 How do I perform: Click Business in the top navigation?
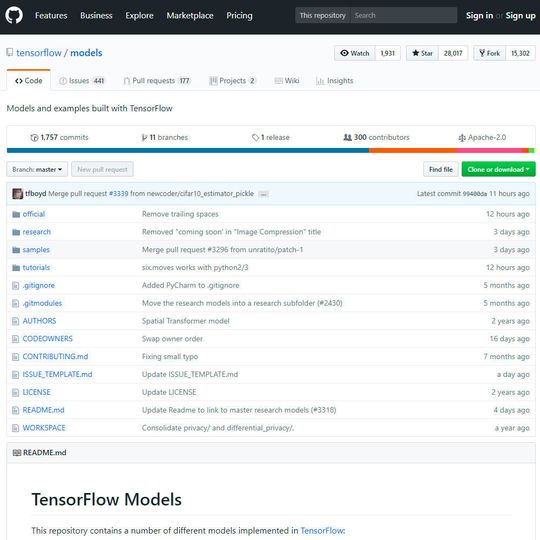(96, 15)
